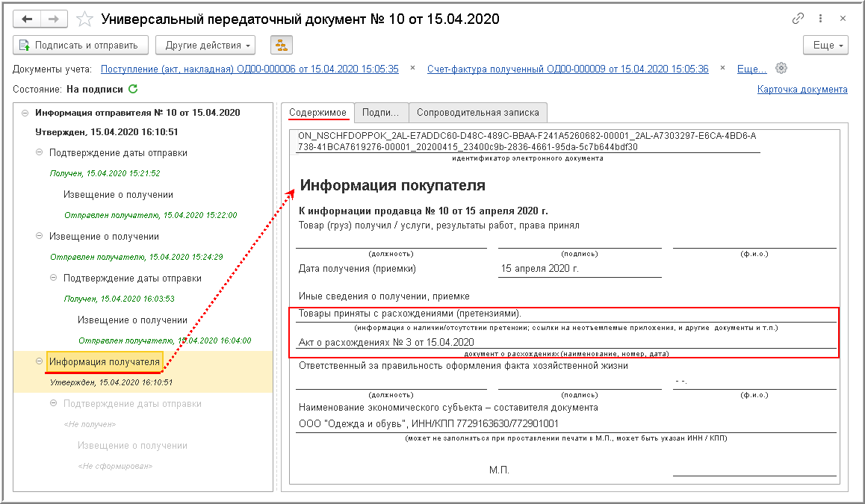Select greyed Извещение о получении row
865x504 pixels.
click(x=132, y=446)
